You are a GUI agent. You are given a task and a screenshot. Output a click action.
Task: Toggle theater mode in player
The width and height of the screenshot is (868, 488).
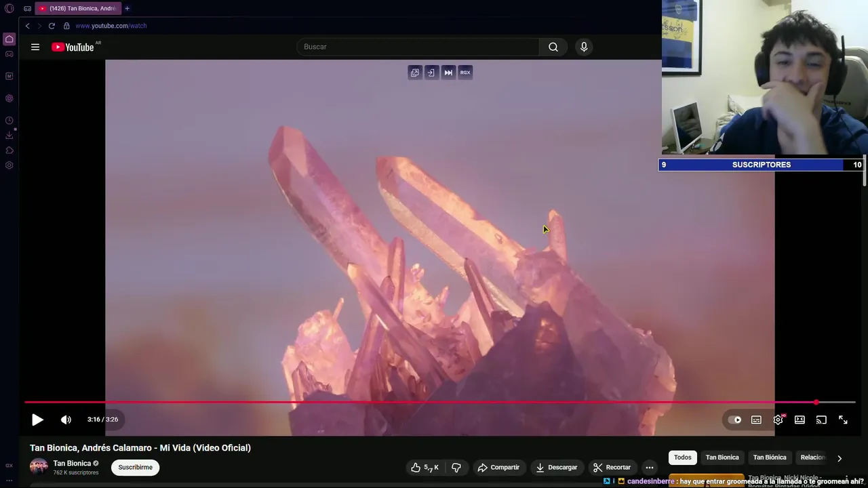pyautogui.click(x=800, y=420)
